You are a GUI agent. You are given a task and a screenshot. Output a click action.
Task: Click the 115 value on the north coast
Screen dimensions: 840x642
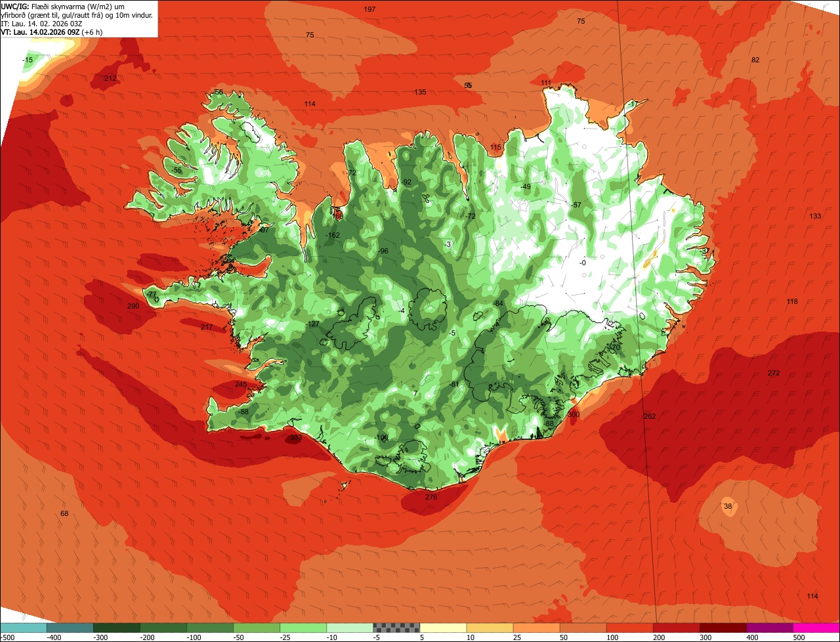pos(495,148)
